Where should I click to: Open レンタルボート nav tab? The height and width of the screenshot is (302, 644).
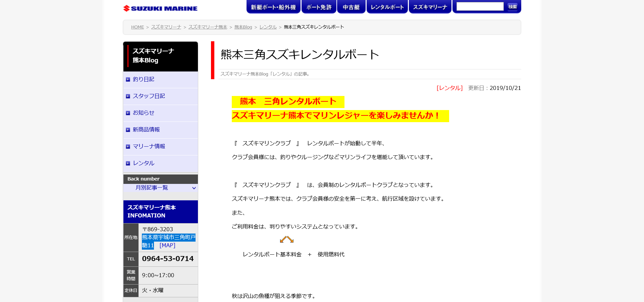tap(387, 7)
